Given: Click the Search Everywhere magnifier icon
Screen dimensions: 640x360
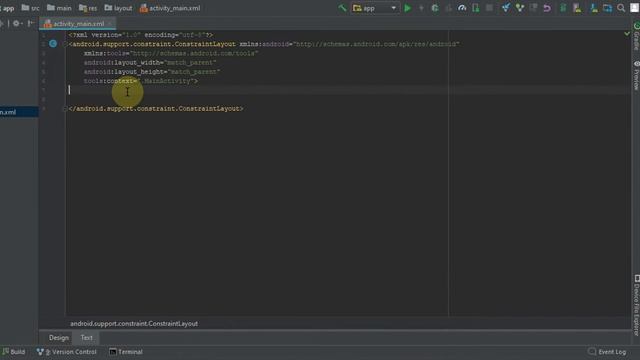Looking at the screenshot, I should point(621,8).
